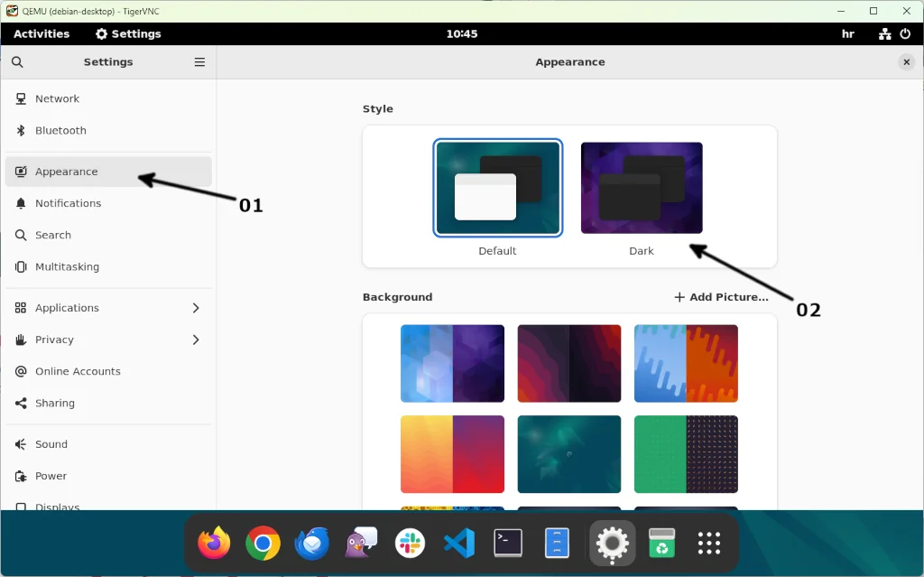924x577 pixels.
Task: Open Thunderbird from the dock
Action: [x=311, y=543]
